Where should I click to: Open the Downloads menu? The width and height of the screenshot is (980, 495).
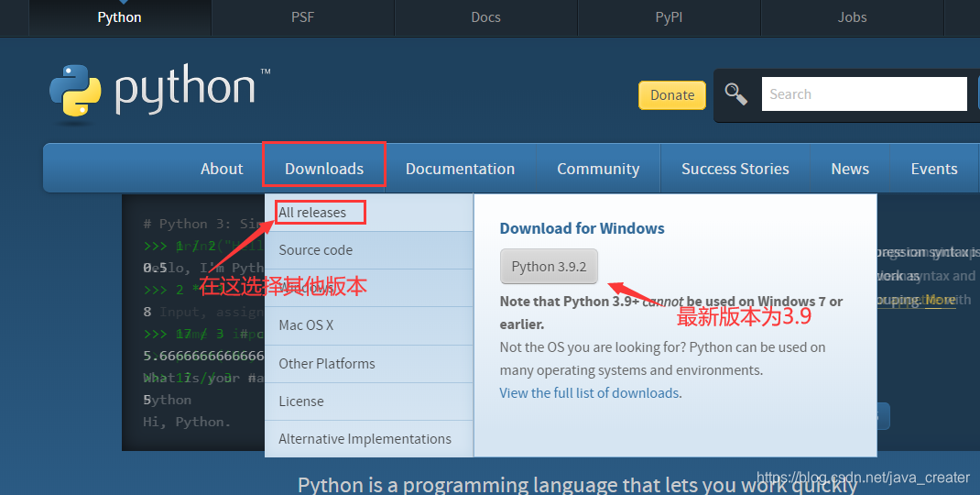(323, 169)
